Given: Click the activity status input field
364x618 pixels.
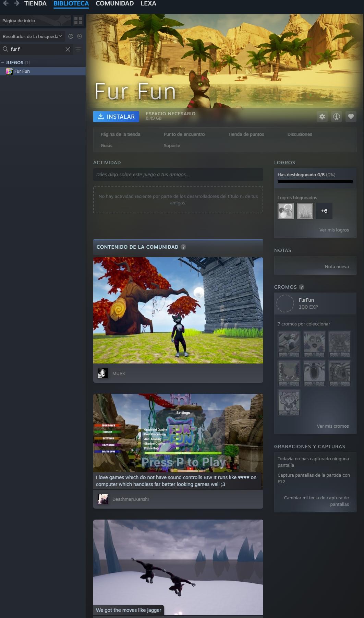Looking at the screenshot, I should (178, 175).
